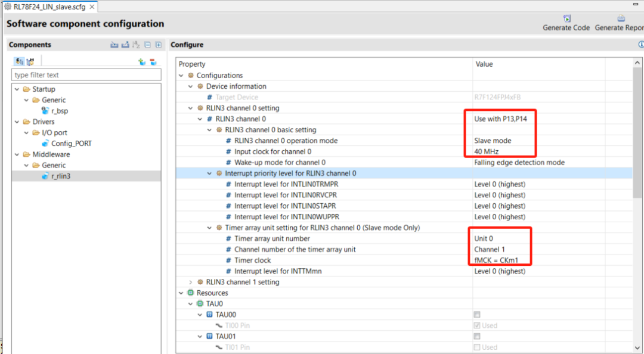Open the 40 MHz input clock value
This screenshot has width=644, height=354.
[487, 151]
